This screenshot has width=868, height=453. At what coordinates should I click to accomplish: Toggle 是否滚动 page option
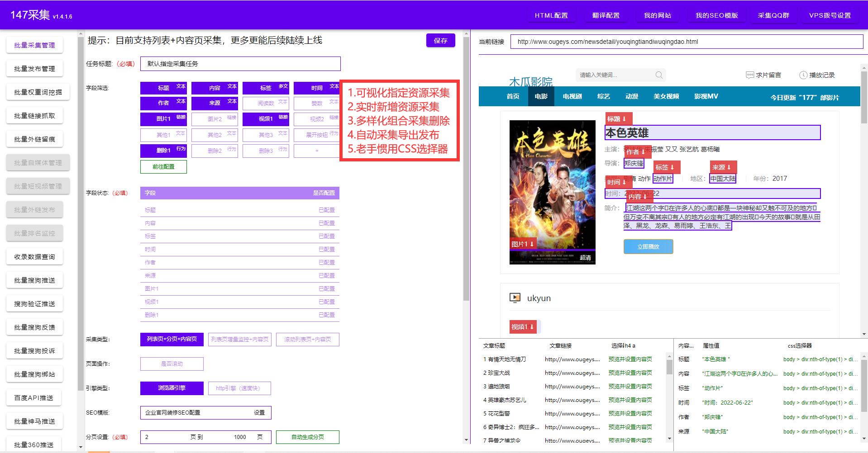point(172,363)
